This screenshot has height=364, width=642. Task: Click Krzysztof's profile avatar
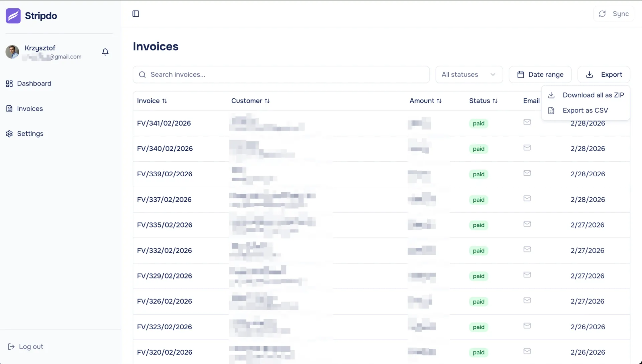tap(12, 52)
